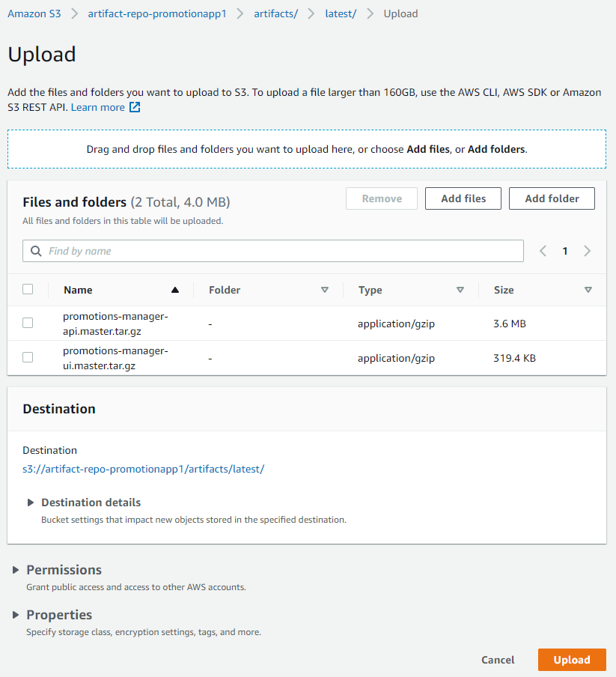This screenshot has width=616, height=677.
Task: Check the promotions-manager-ui.master.tar.gz row checkbox
Action: coord(28,357)
